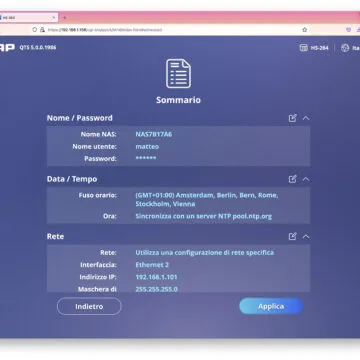Click the Indietro button
360x360 pixels.
tap(89, 306)
